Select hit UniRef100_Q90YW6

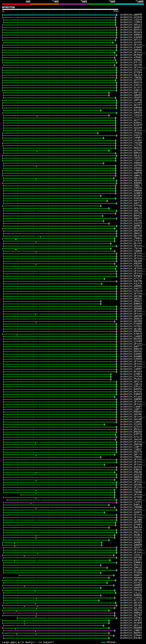pos(131,296)
